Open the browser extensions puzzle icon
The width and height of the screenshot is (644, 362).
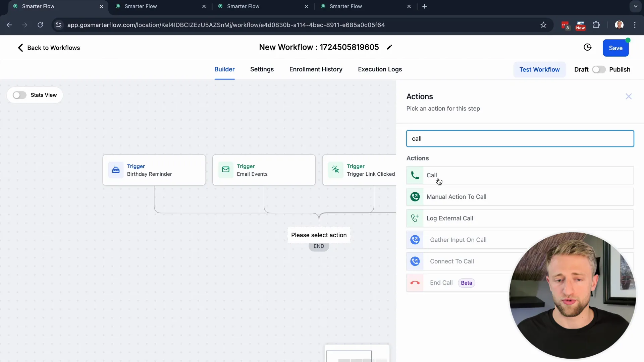click(x=596, y=25)
